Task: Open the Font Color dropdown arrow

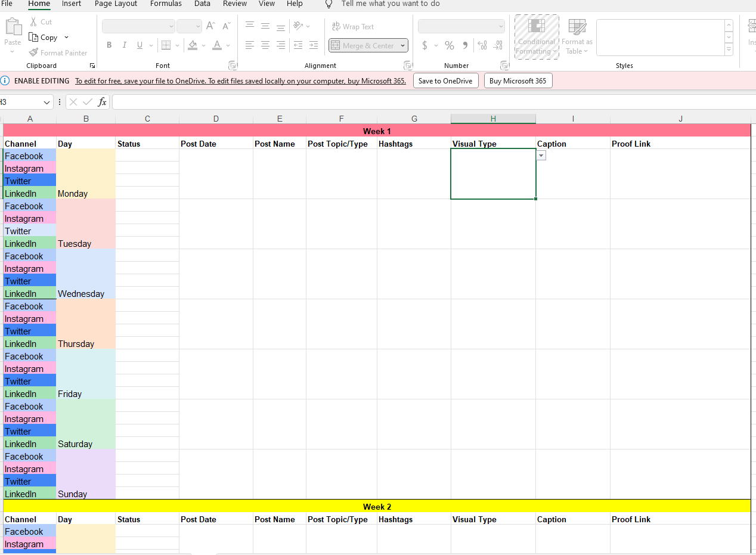Action: coord(228,45)
